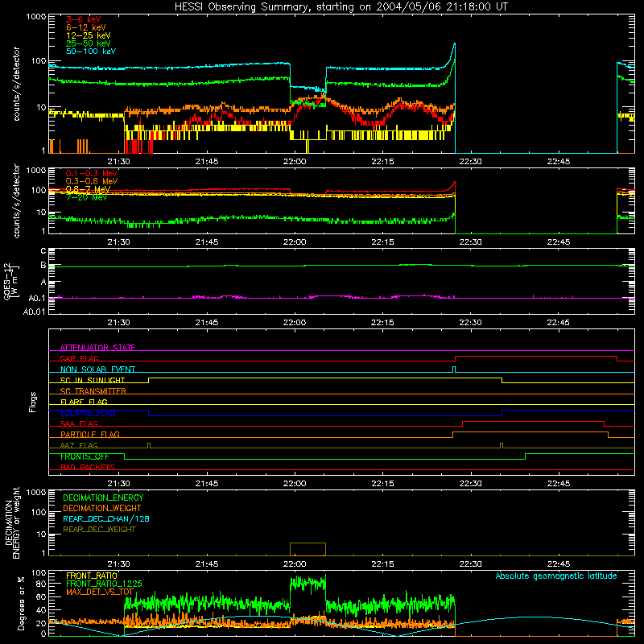Click the B class tick label
Viewport: 644px width, 644px height.
pyautogui.click(x=43, y=266)
